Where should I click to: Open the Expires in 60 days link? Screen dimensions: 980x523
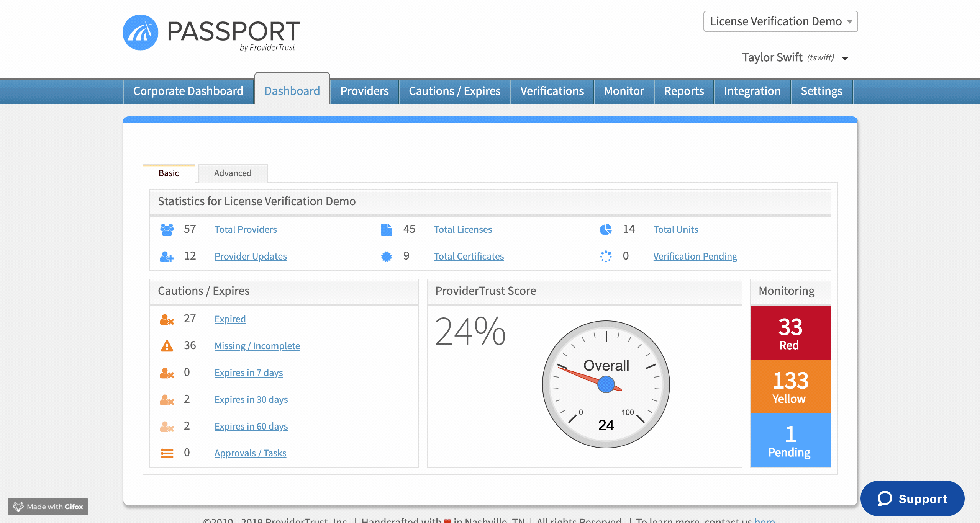click(251, 427)
